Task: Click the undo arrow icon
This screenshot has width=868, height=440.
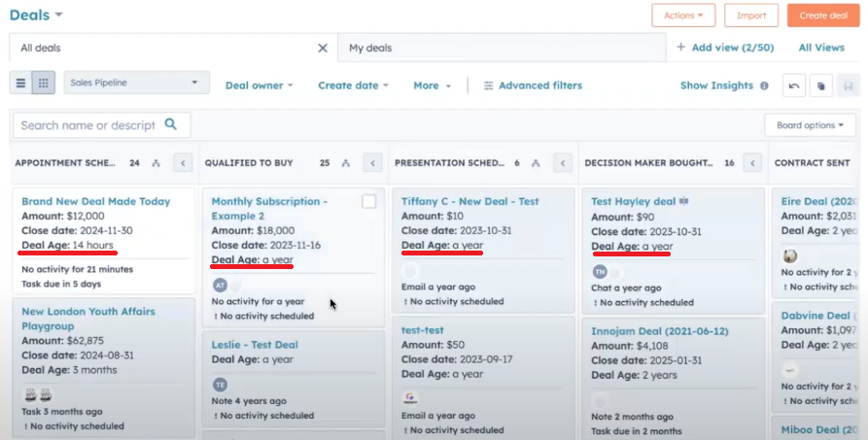Action: [794, 85]
